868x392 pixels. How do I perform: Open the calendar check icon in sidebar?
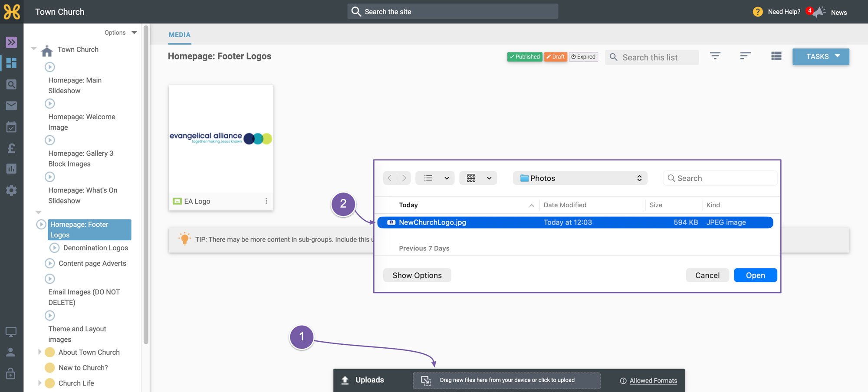11,127
